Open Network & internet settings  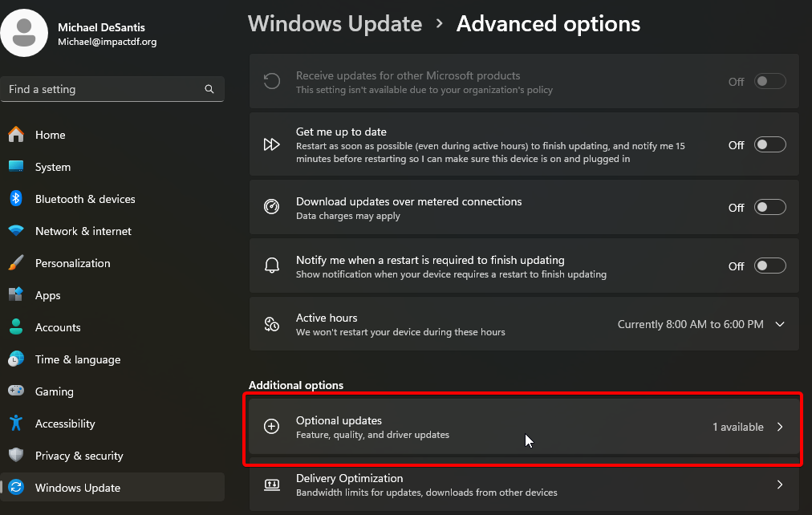click(112, 231)
